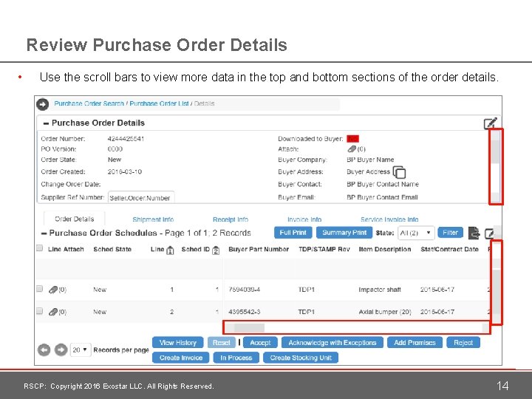Click the Impactor shaft item description cell
Viewport: 532px width, 399px height.
click(x=380, y=290)
